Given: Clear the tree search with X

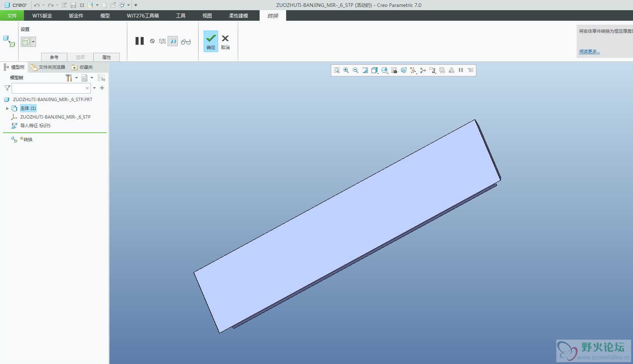Looking at the screenshot, I should click(87, 88).
